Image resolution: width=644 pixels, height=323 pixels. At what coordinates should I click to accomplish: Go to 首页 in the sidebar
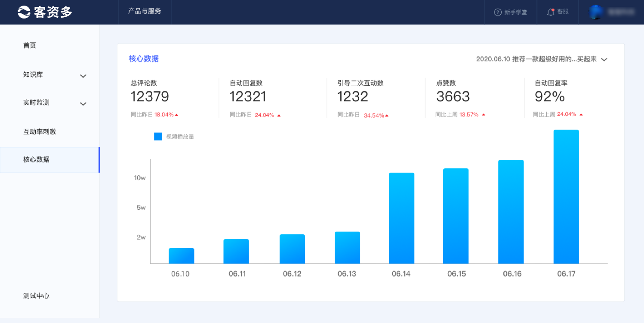30,45
